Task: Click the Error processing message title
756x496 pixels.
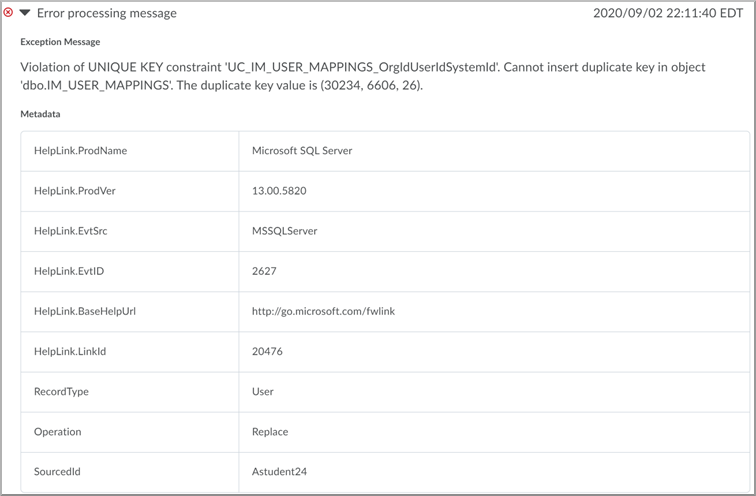Action: point(107,13)
